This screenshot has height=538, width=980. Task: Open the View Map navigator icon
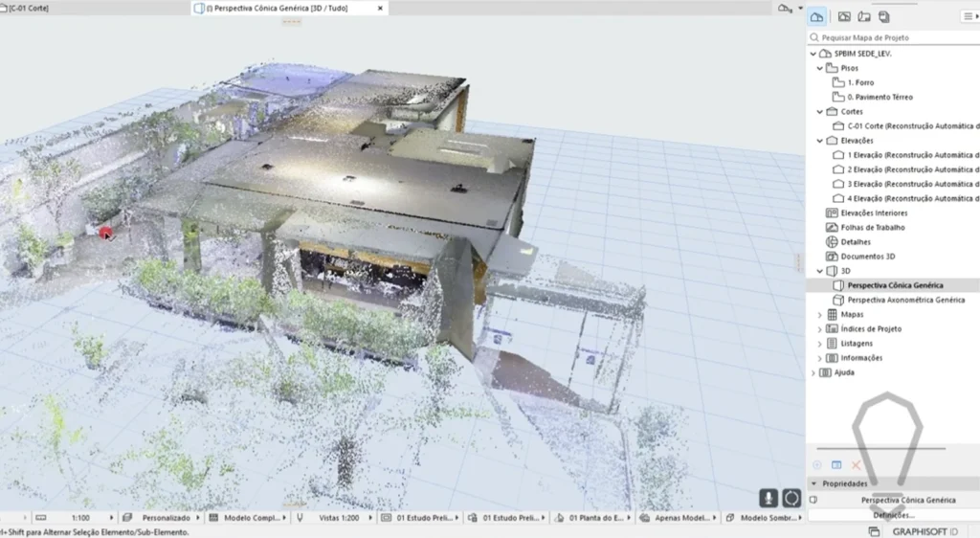(844, 16)
